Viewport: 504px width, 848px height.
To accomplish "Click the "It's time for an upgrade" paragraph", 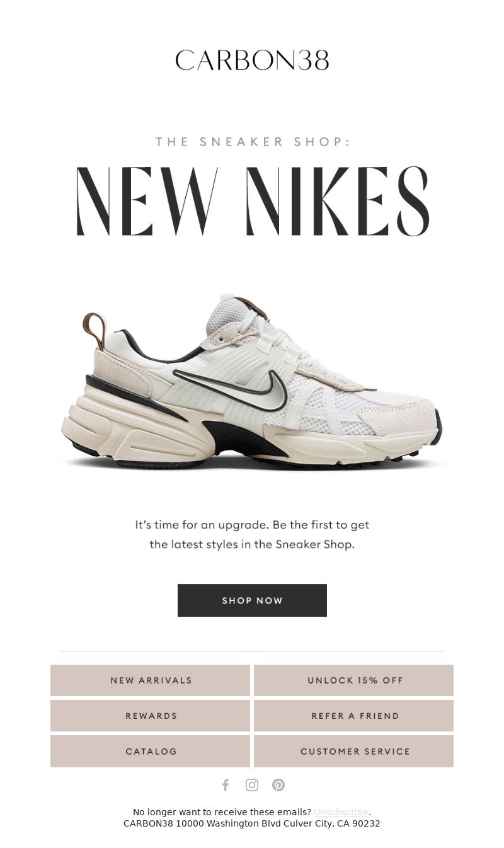I will [252, 534].
